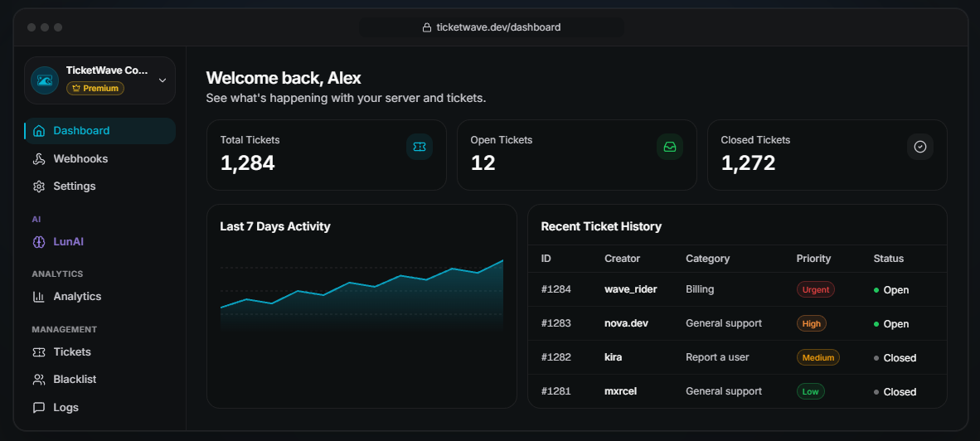
Task: Click Closed status of ticket #1281
Action: coord(895,392)
